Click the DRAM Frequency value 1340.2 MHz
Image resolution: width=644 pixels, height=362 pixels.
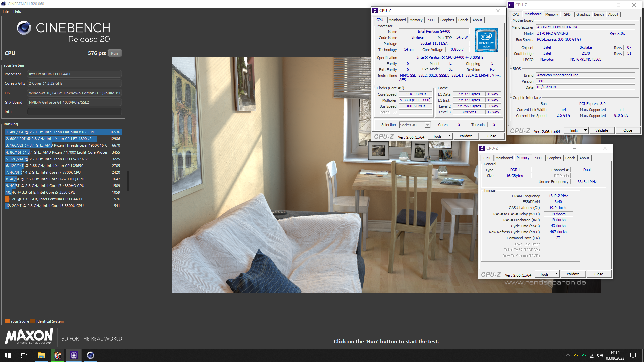coord(558,196)
